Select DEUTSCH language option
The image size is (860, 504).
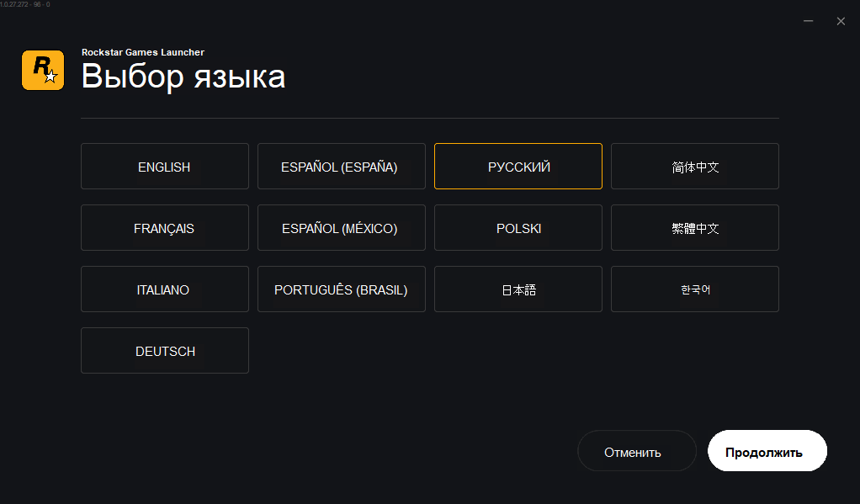click(x=165, y=350)
